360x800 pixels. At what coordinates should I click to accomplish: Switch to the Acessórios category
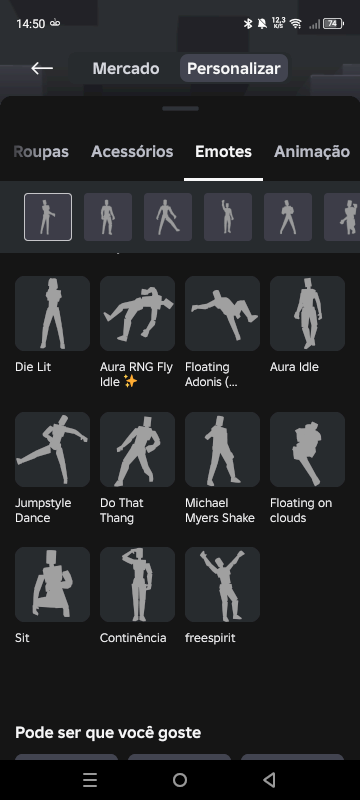point(132,152)
